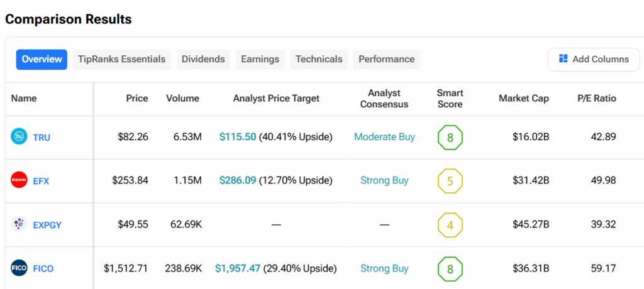Open the Add Columns button
This screenshot has width=644, height=289.
click(x=594, y=59)
